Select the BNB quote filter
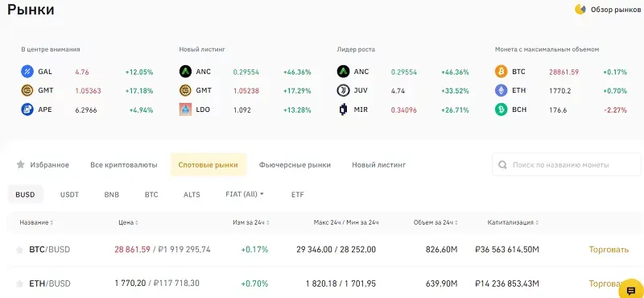 (112, 194)
